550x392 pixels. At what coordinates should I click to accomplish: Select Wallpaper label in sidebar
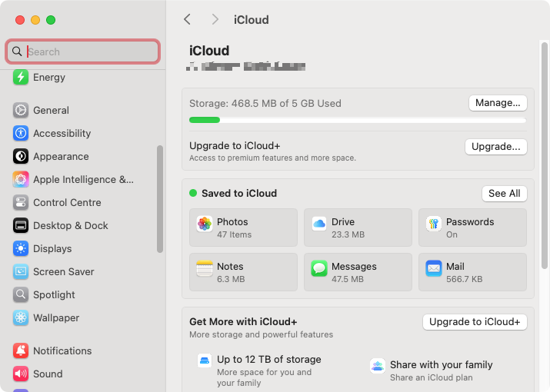tap(56, 318)
